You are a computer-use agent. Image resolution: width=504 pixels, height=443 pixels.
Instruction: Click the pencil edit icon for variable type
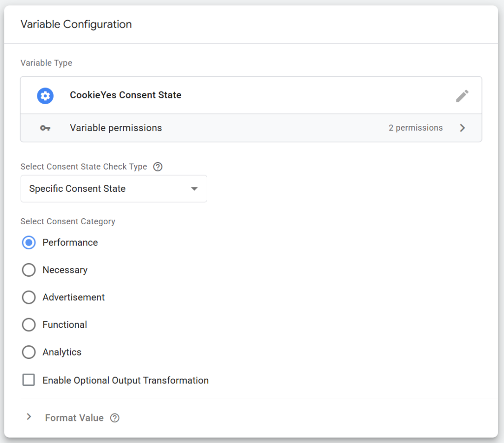(x=462, y=96)
